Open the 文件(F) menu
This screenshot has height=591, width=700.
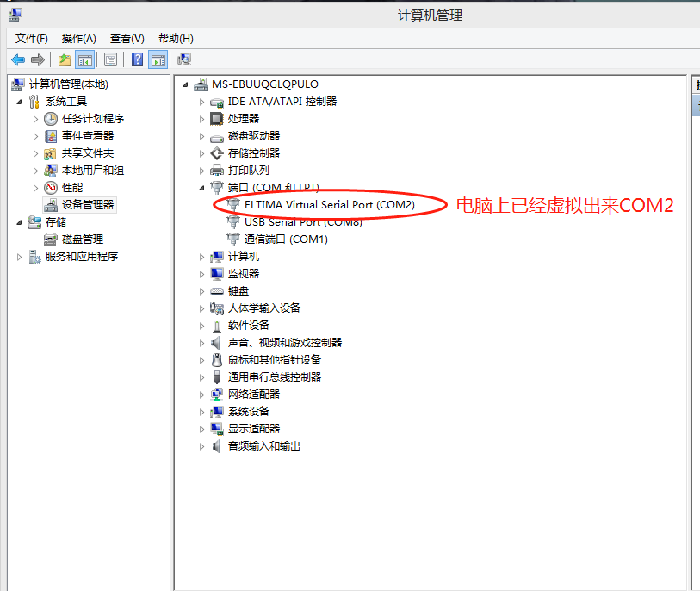coord(29,38)
